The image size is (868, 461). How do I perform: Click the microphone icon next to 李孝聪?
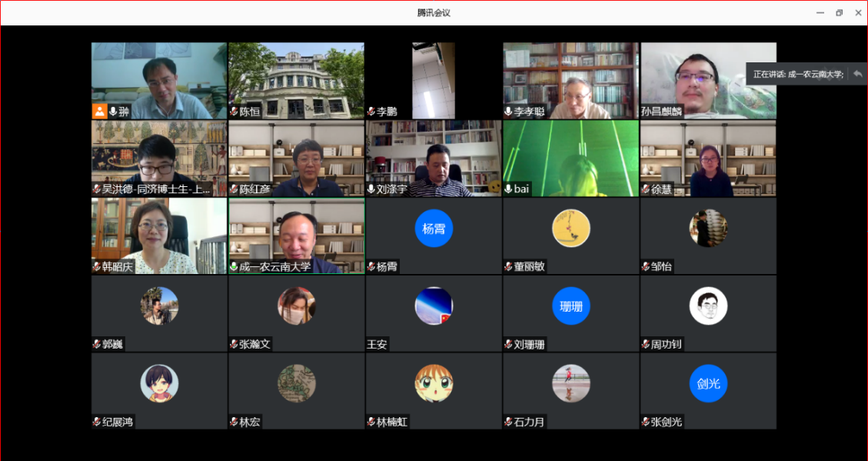pos(508,112)
